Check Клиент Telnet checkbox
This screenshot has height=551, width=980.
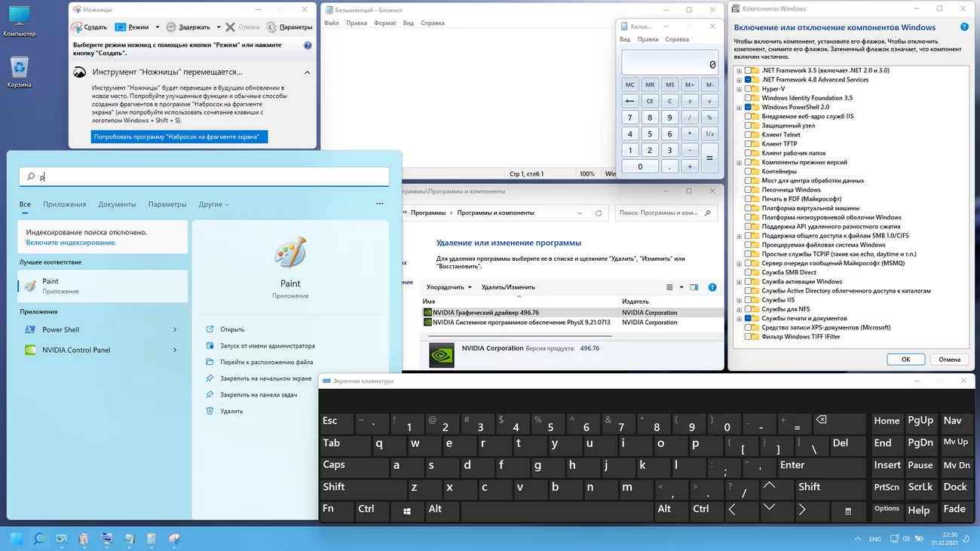pos(748,135)
